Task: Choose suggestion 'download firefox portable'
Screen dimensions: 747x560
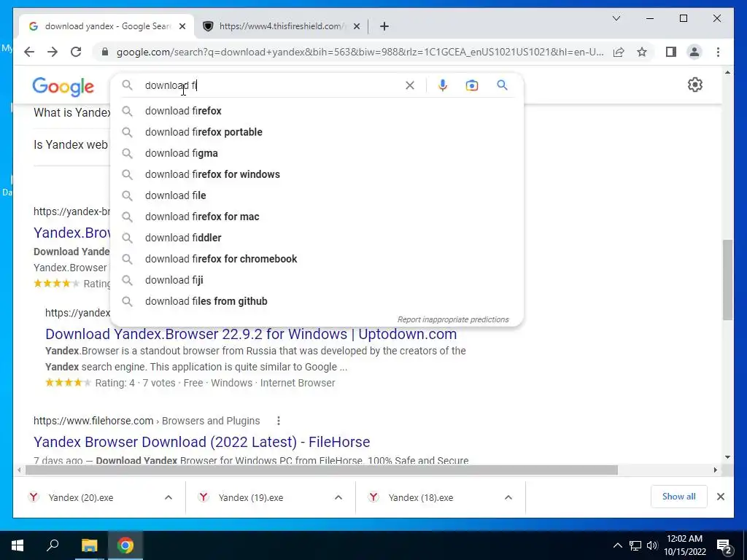Action: [317, 132]
